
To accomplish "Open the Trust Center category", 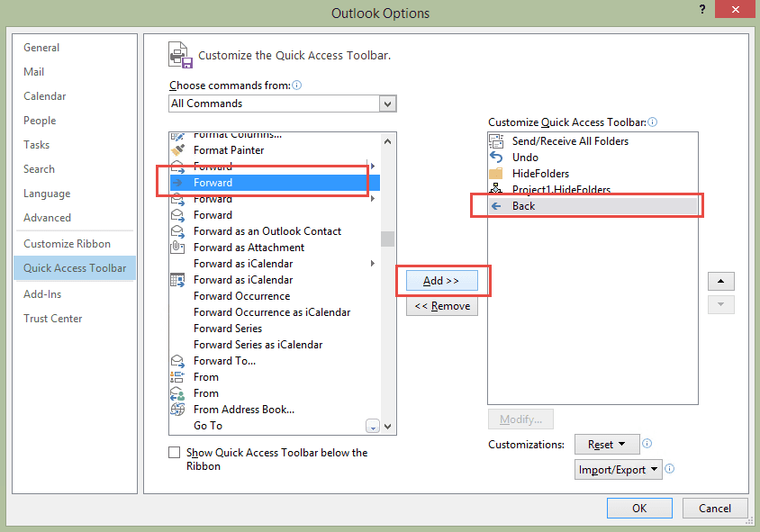I will coord(53,319).
